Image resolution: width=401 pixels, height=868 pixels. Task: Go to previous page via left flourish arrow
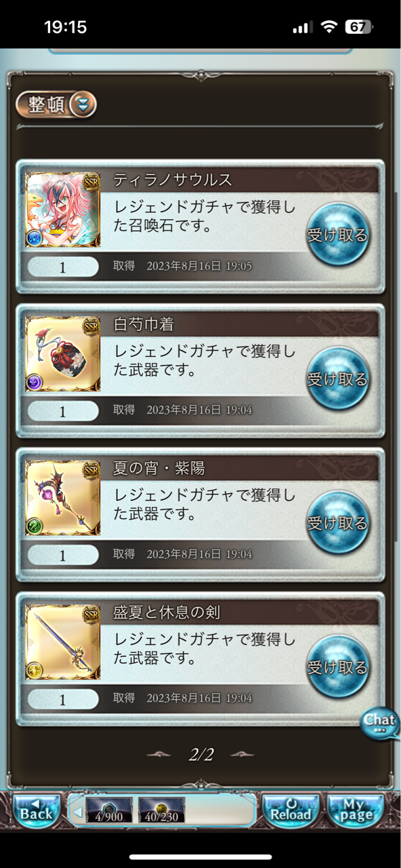click(x=160, y=754)
